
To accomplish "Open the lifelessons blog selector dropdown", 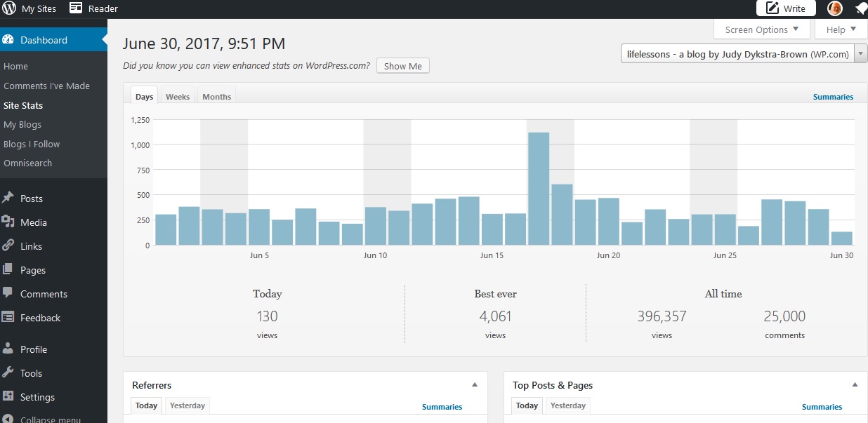I will click(x=744, y=54).
